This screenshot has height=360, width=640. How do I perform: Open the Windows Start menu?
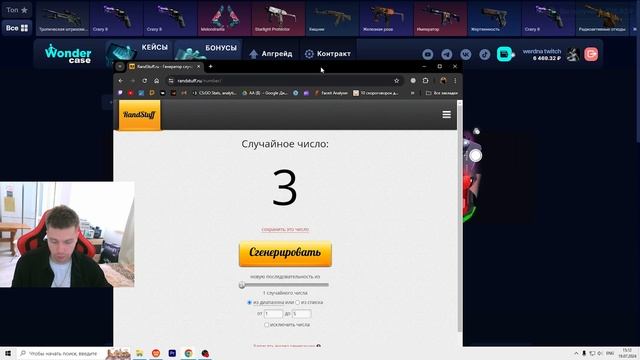coord(8,353)
